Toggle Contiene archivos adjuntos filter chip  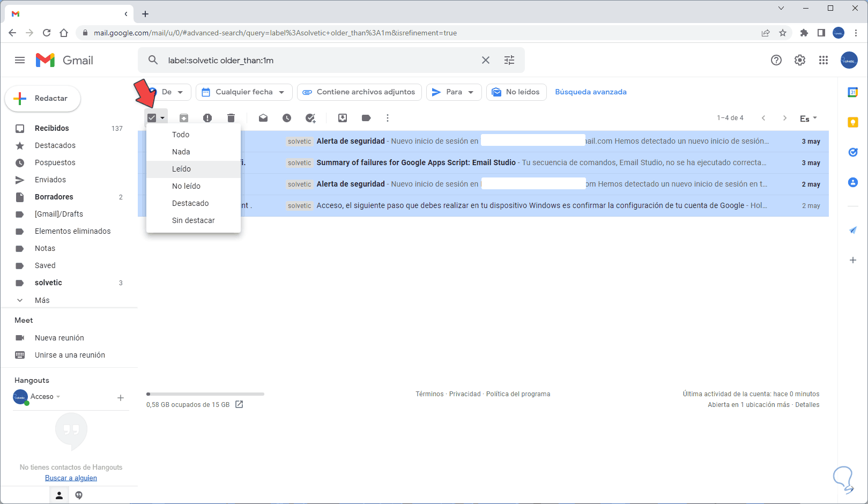pyautogui.click(x=359, y=92)
